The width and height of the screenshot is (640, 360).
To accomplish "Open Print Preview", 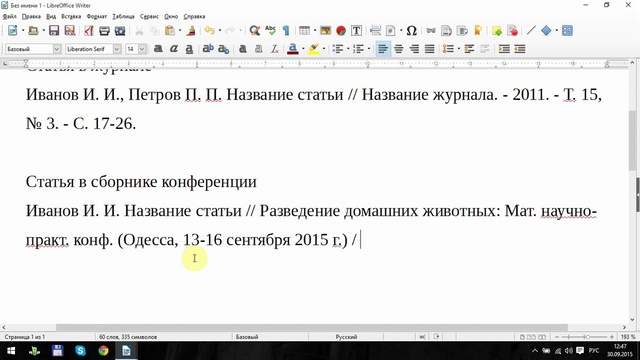I will 120,31.
